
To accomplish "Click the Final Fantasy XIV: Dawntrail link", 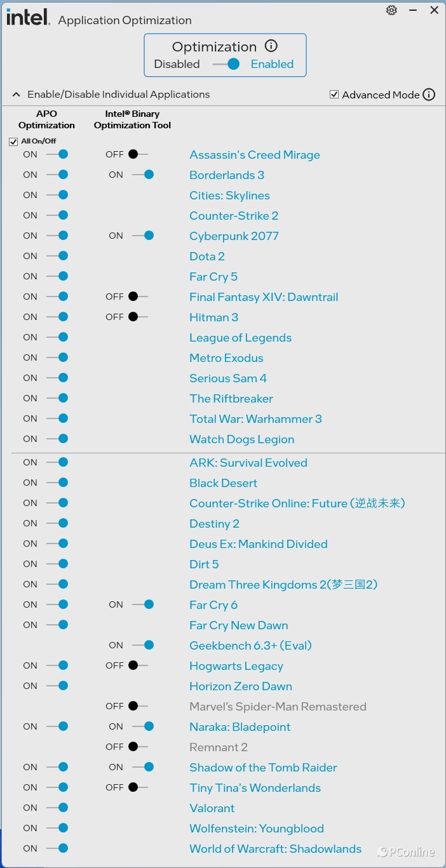I will pos(264,297).
